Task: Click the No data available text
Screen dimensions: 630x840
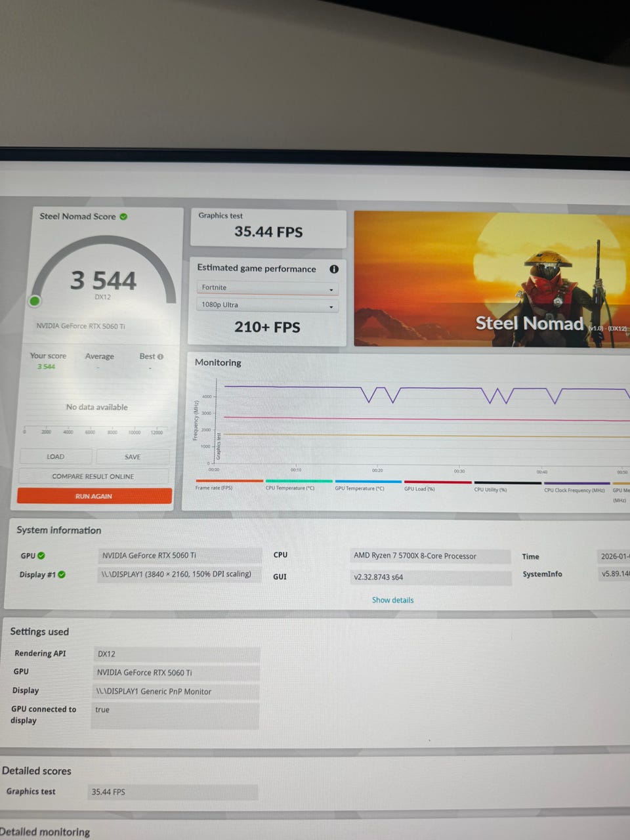Action: [97, 408]
